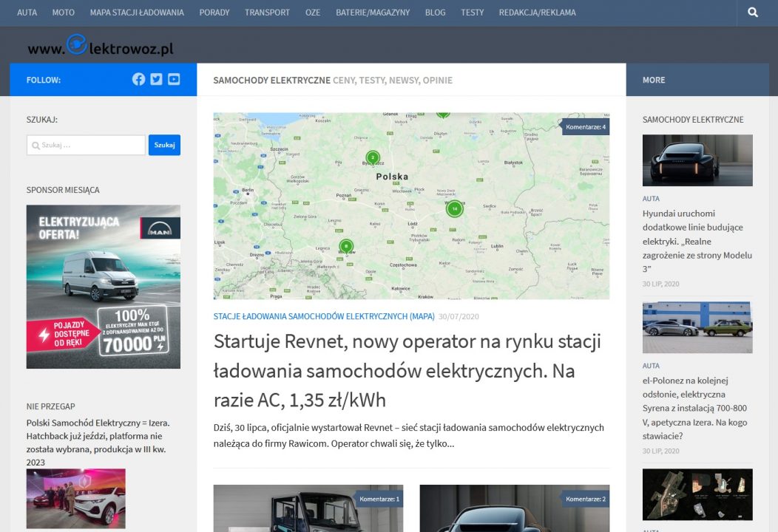Open the small utility vehicle article image
This screenshot has width=778, height=532.
tap(308, 508)
